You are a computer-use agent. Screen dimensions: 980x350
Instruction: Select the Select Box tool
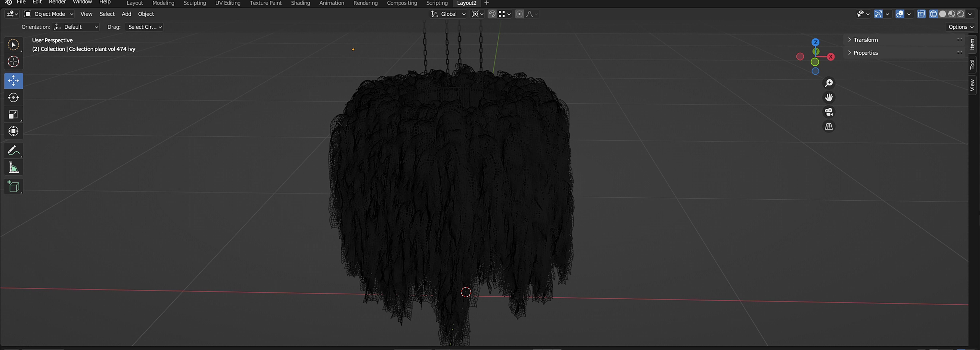(x=13, y=45)
